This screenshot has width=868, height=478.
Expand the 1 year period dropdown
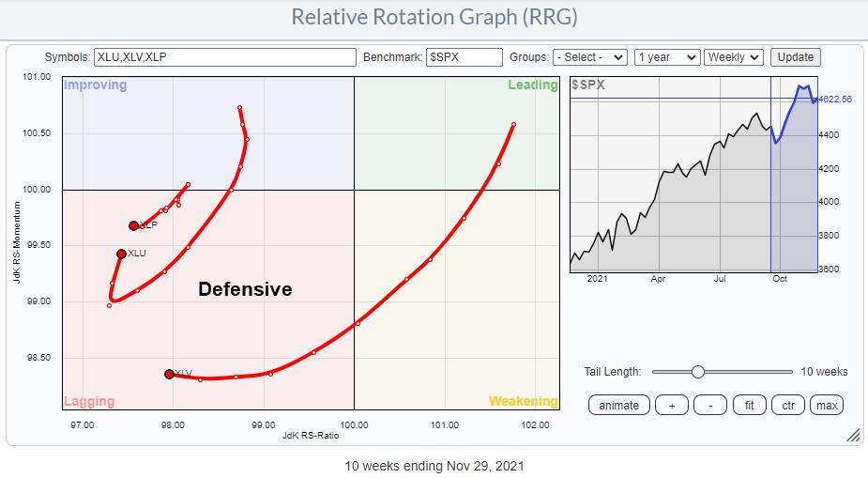click(666, 57)
